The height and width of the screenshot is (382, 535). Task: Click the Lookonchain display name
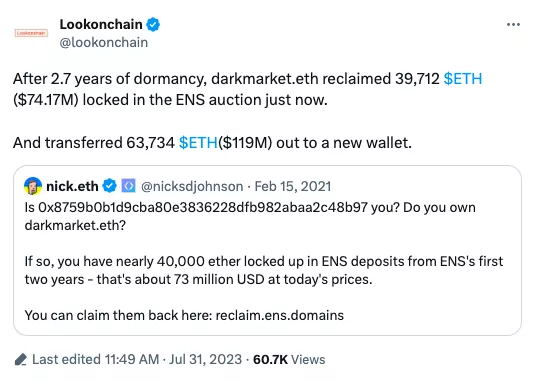pos(101,25)
